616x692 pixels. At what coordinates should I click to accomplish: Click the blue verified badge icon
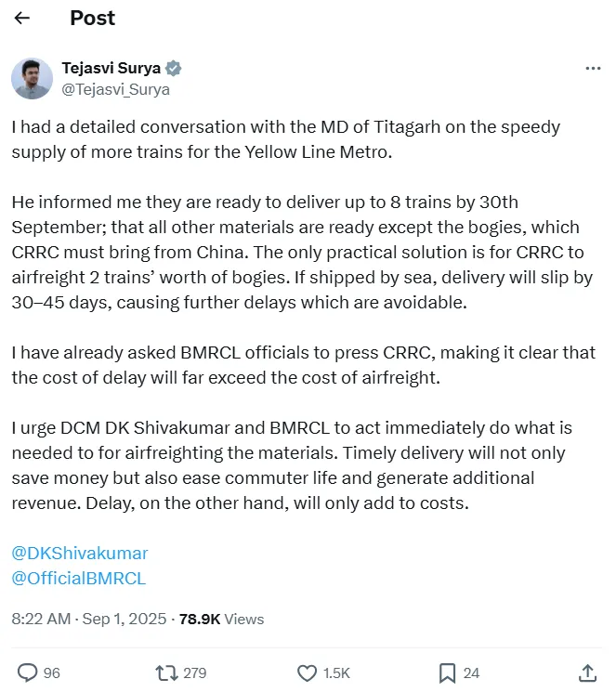pos(174,69)
